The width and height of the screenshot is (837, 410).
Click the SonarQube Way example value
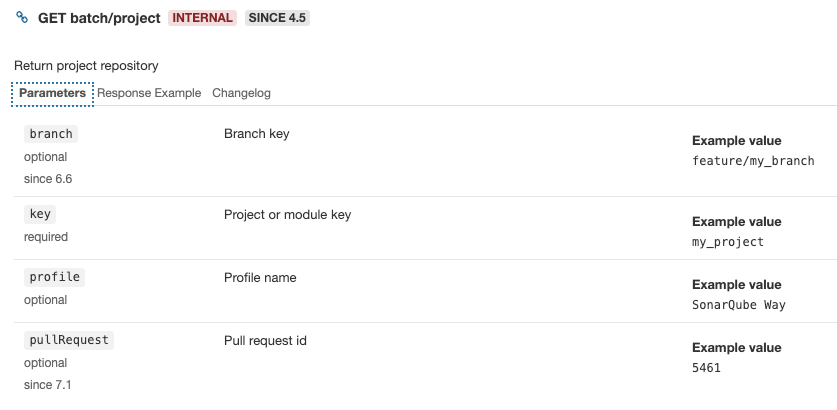pyautogui.click(x=739, y=305)
